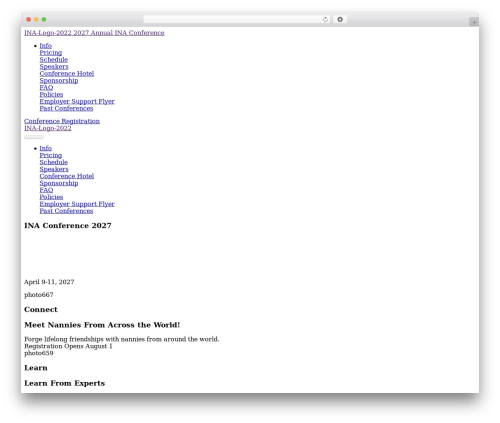
Task: Open Sponsorship link in top menu
Action: coord(59,81)
